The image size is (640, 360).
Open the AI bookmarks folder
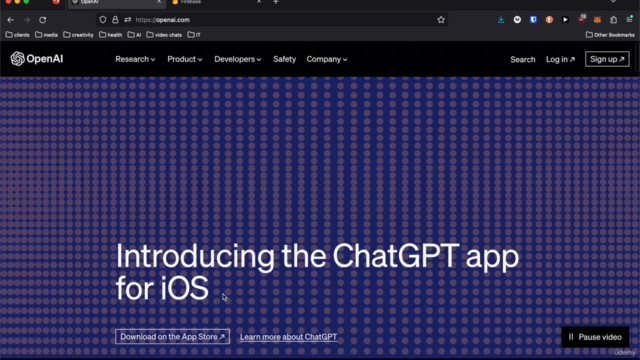tap(134, 35)
